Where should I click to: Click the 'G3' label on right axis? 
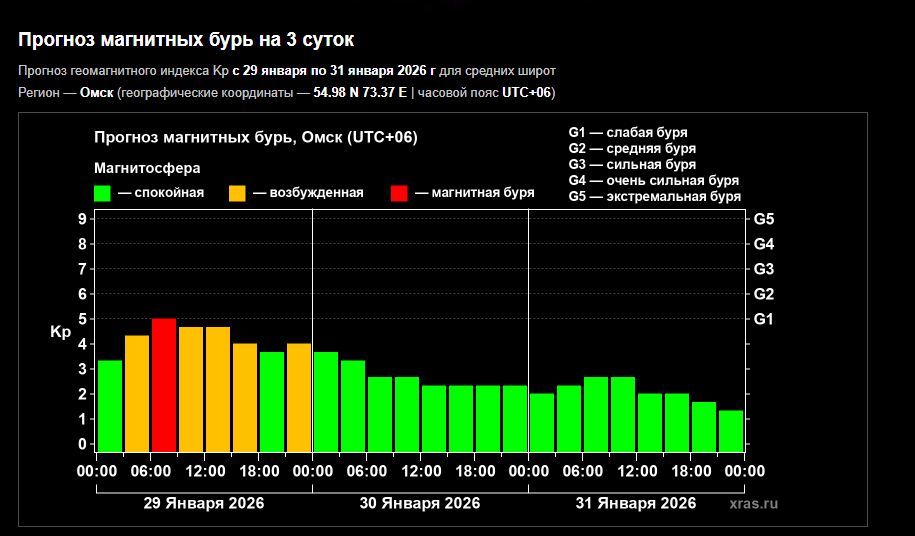coord(764,269)
